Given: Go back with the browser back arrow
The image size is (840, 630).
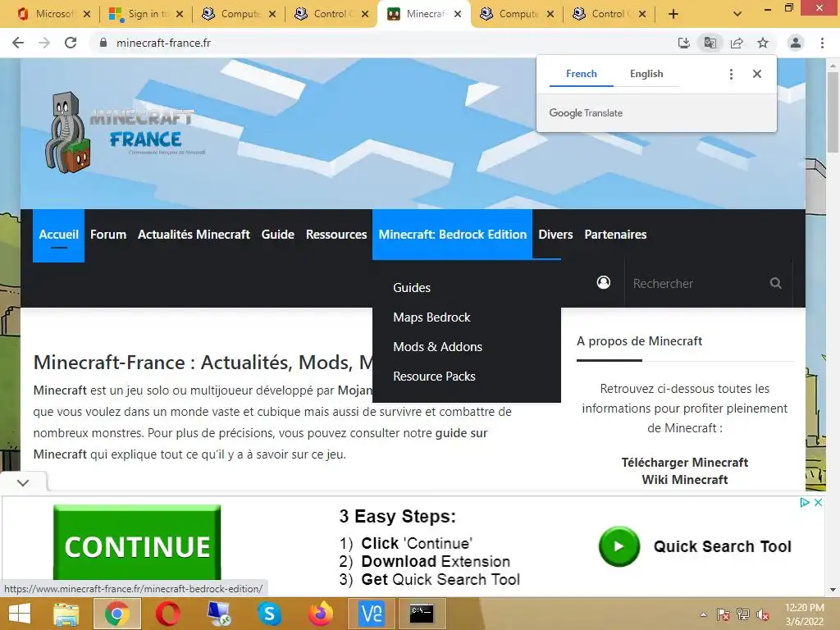Looking at the screenshot, I should [18, 43].
